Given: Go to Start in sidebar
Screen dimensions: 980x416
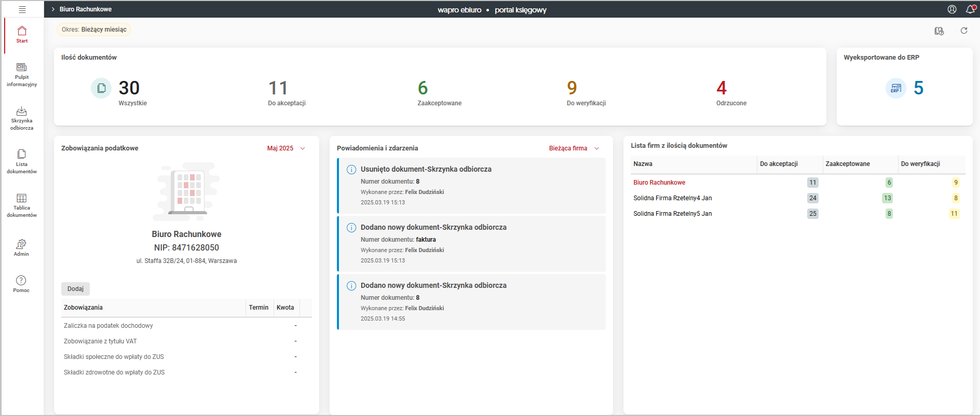Looking at the screenshot, I should pos(22,34).
